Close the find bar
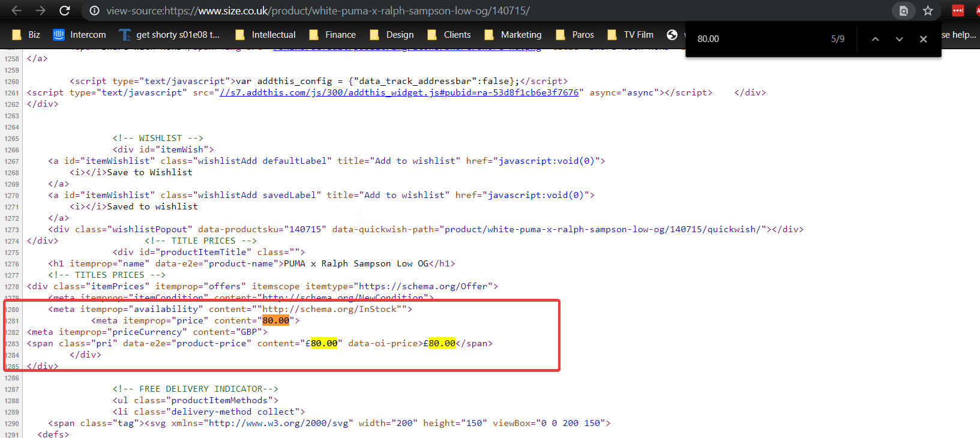Viewport: 980px width, 438px height. point(924,39)
